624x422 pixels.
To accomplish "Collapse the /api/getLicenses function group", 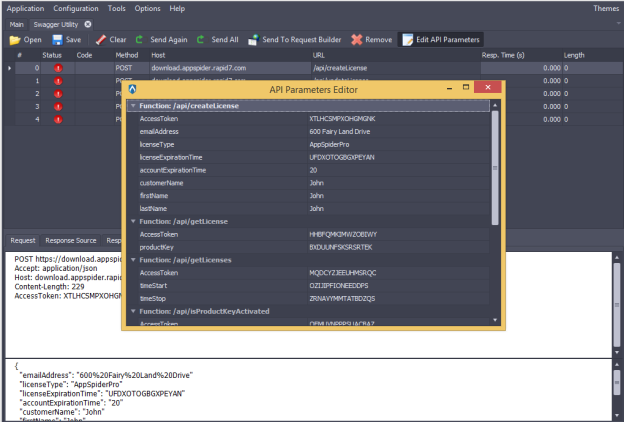I will pos(134,259).
